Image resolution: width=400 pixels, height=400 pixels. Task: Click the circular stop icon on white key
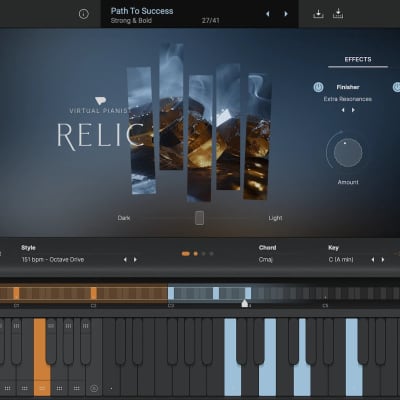point(94,388)
